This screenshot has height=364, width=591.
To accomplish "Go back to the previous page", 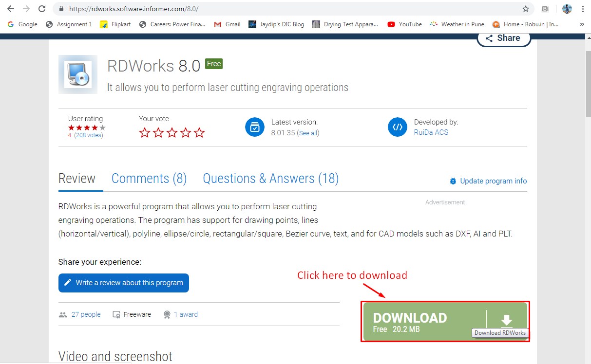I will (11, 9).
